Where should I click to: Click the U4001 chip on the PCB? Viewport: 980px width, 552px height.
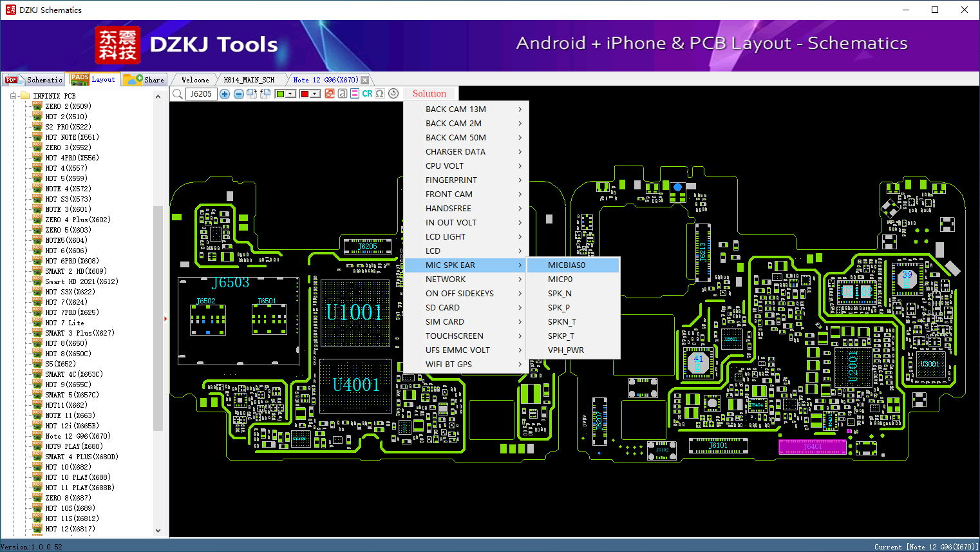pos(355,385)
